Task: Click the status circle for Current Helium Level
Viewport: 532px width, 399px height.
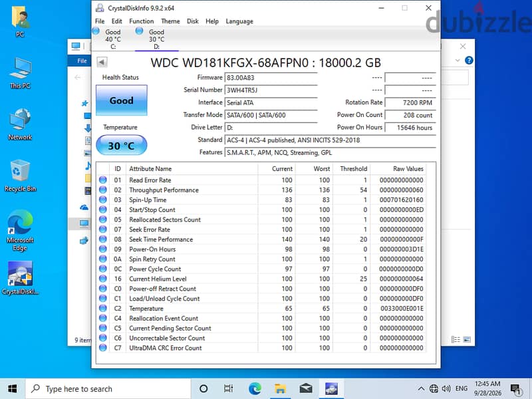Action: pos(103,279)
